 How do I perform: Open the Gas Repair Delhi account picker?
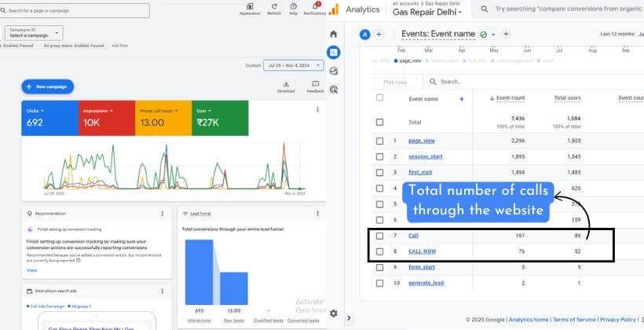[427, 13]
